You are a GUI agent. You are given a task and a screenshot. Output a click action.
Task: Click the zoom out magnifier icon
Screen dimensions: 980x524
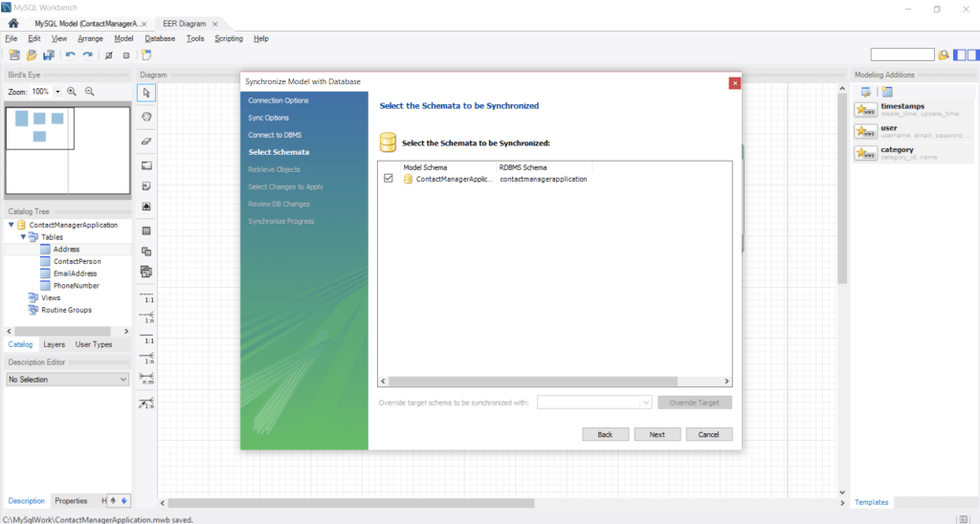(x=89, y=91)
